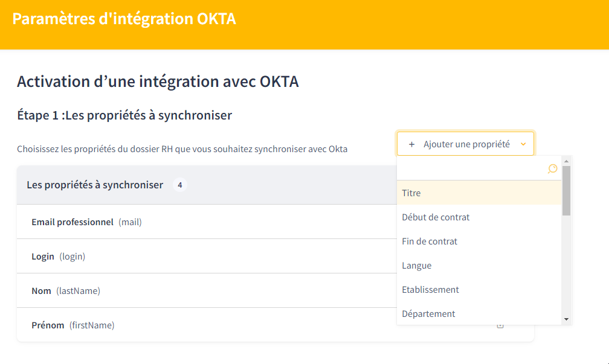Image resolution: width=609 pixels, height=364 pixels.
Task: Select 'Début de contrat' option
Action: click(479, 217)
